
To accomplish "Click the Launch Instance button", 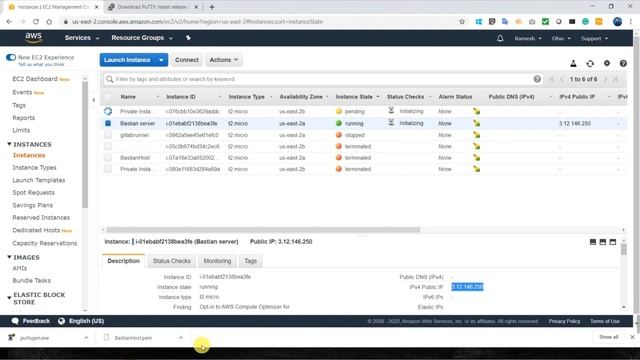I will coord(127,60).
